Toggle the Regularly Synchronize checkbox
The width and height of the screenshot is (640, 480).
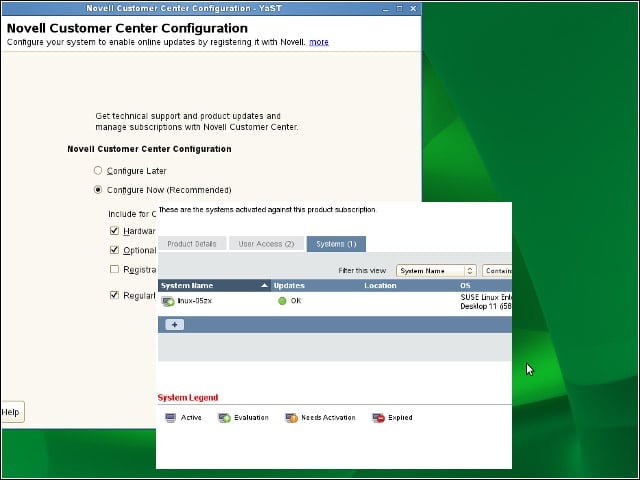(114, 295)
